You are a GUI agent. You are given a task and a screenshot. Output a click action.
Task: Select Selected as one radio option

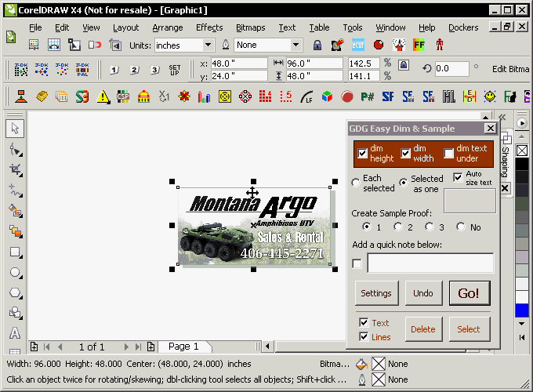tap(404, 183)
